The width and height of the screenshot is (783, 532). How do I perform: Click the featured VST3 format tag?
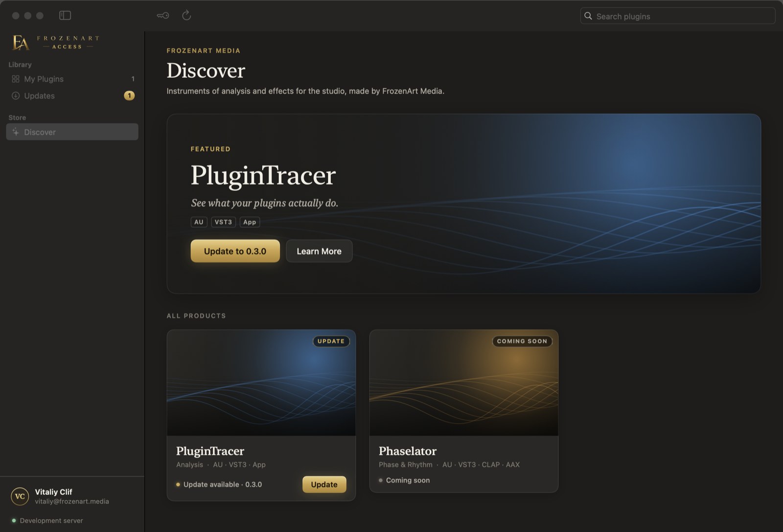click(223, 222)
